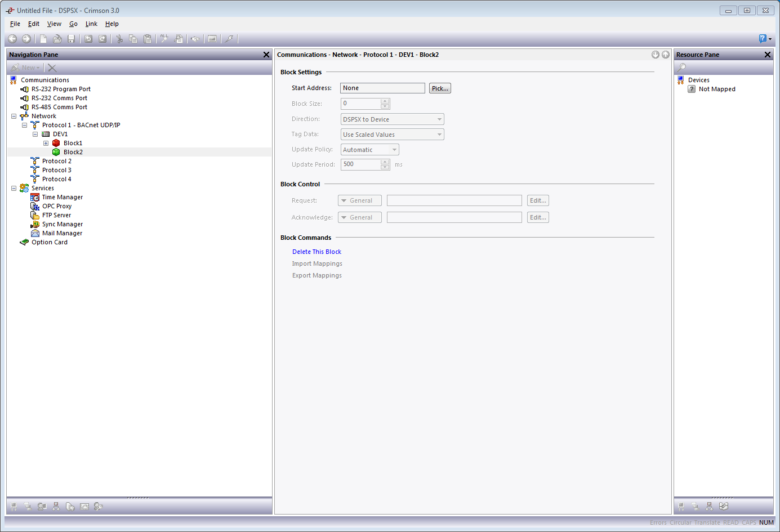This screenshot has height=532, width=780.
Task: Select Protocol 3 in Network tree
Action: (x=57, y=170)
